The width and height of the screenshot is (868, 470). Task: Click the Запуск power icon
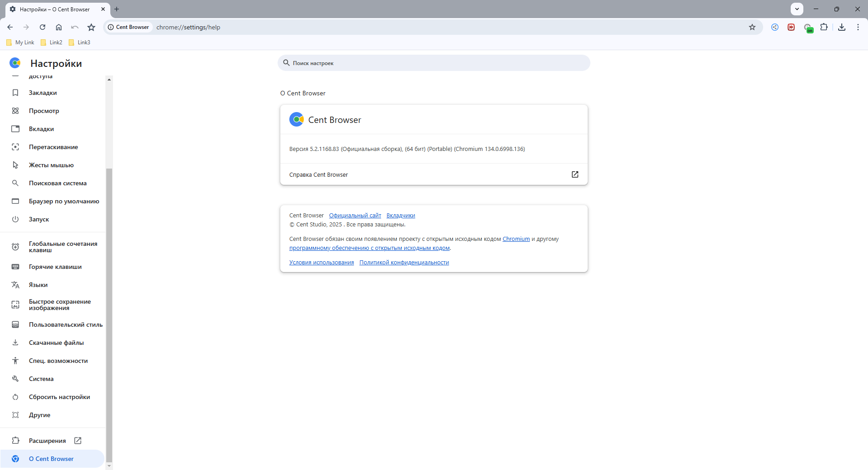click(15, 219)
